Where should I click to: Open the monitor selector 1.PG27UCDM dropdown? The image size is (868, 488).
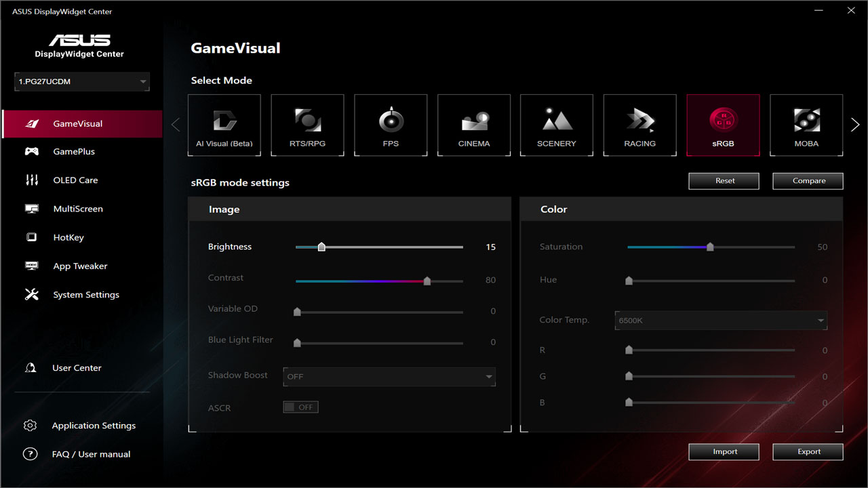tap(82, 81)
